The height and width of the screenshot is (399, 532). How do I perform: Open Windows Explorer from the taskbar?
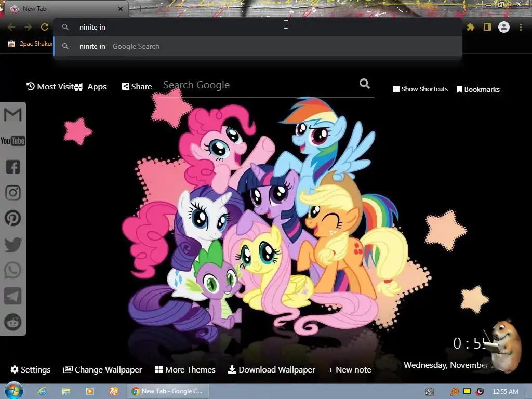pyautogui.click(x=66, y=391)
